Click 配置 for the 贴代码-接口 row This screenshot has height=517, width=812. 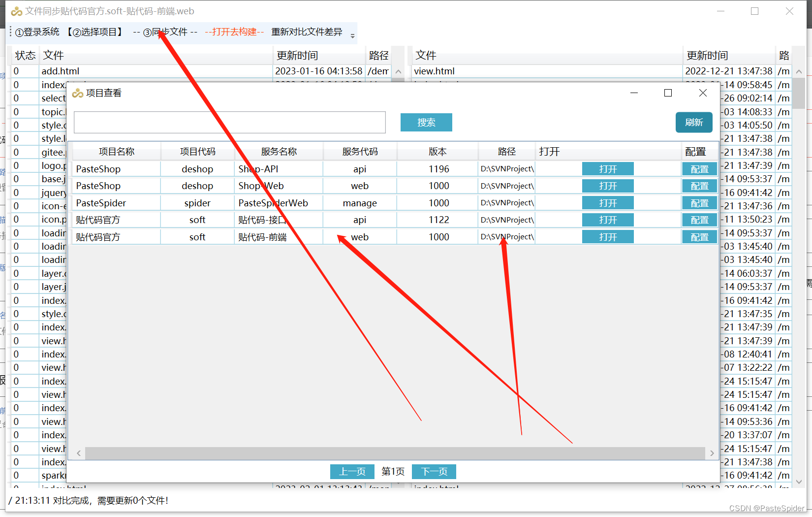(699, 220)
